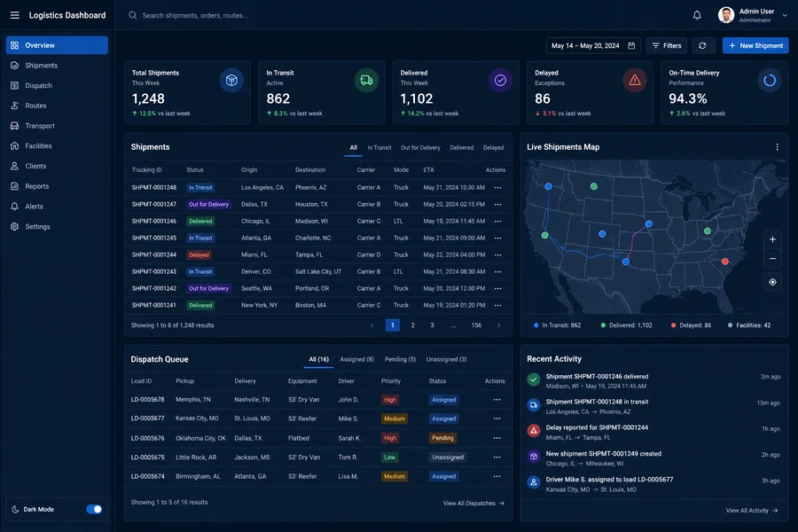
Task: Switch to Shipments Delivered tab
Action: point(462,148)
